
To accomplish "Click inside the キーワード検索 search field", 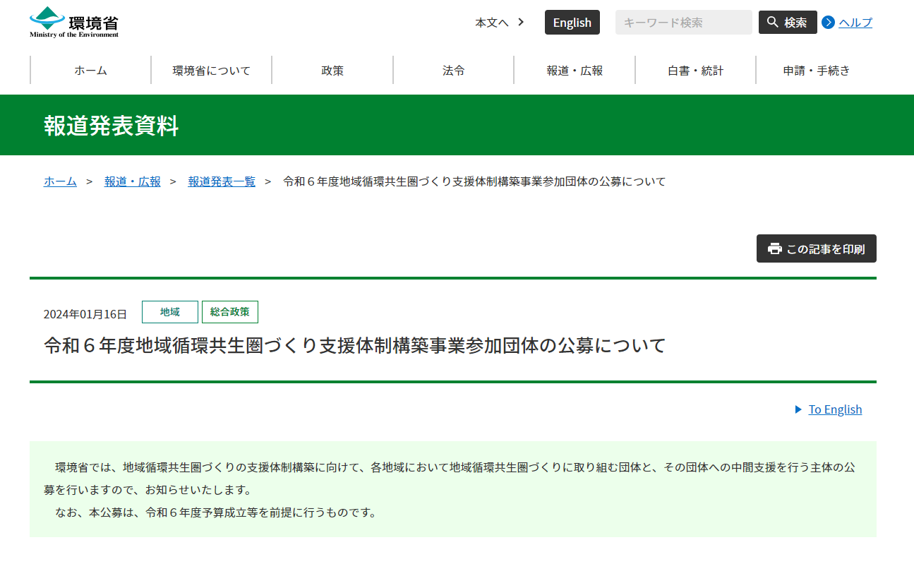I will [683, 22].
